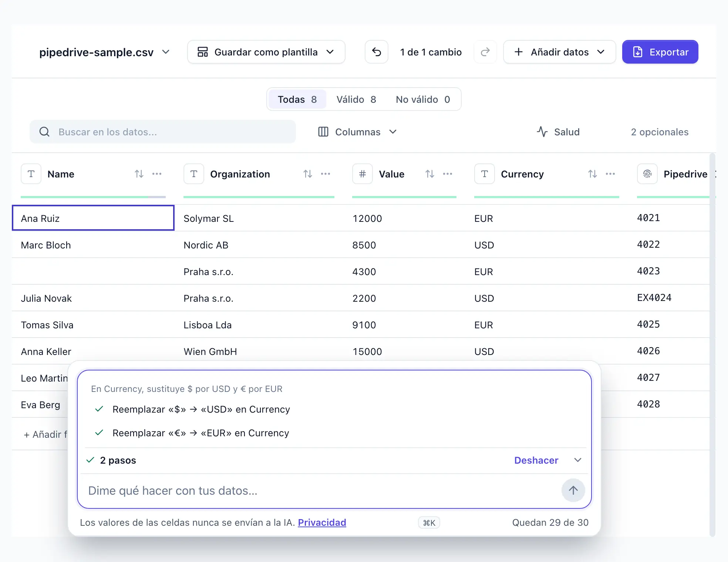Sort the Currency column
The width and height of the screenshot is (728, 562).
[593, 174]
